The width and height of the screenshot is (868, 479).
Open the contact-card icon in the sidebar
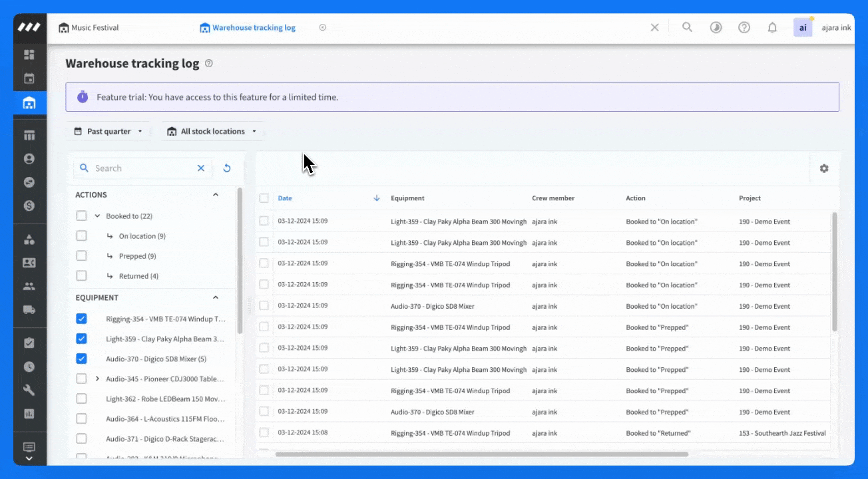(29, 263)
